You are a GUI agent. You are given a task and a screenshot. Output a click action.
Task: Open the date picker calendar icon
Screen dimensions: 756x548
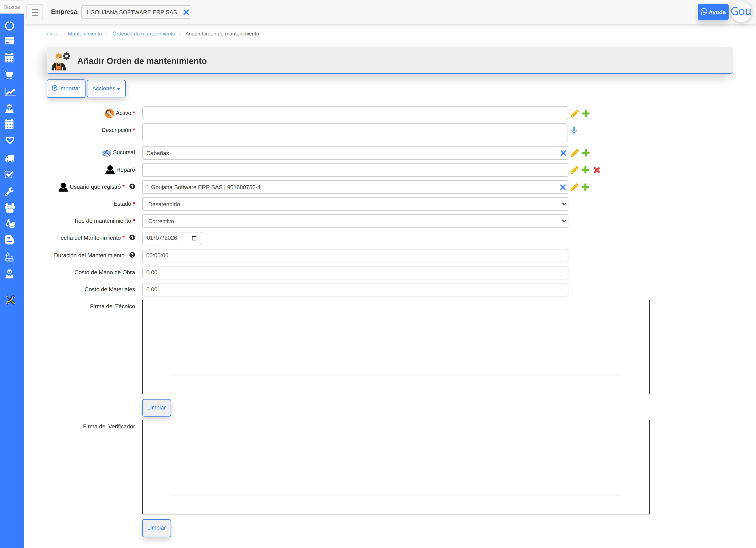(194, 238)
